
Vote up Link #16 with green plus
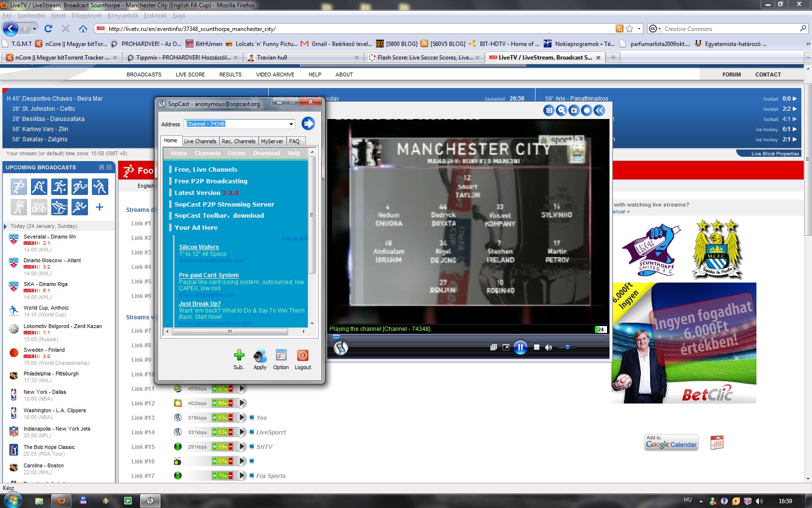coord(215,462)
